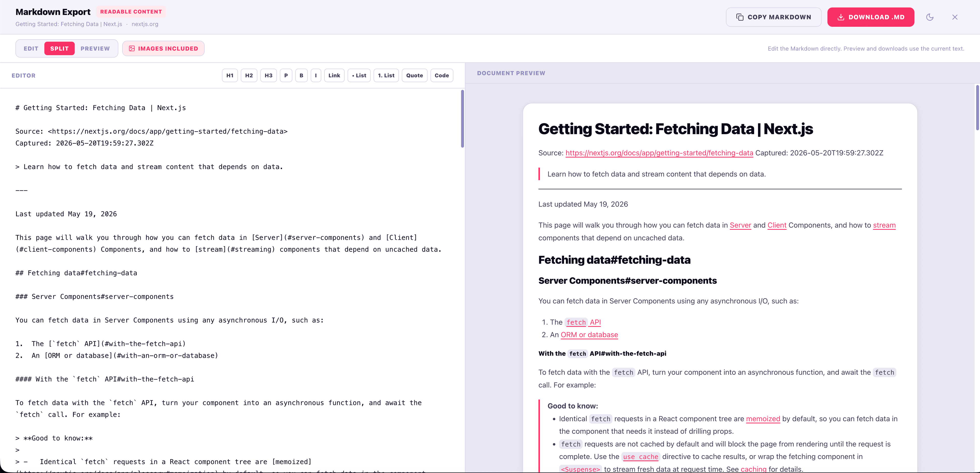
Task: Follow the Client link in preview
Action: point(777,225)
